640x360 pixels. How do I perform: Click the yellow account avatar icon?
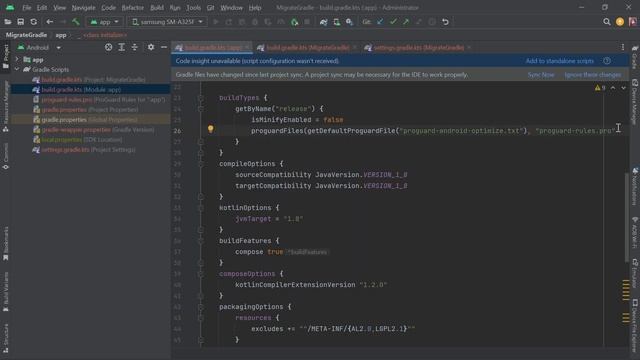pos(620,22)
